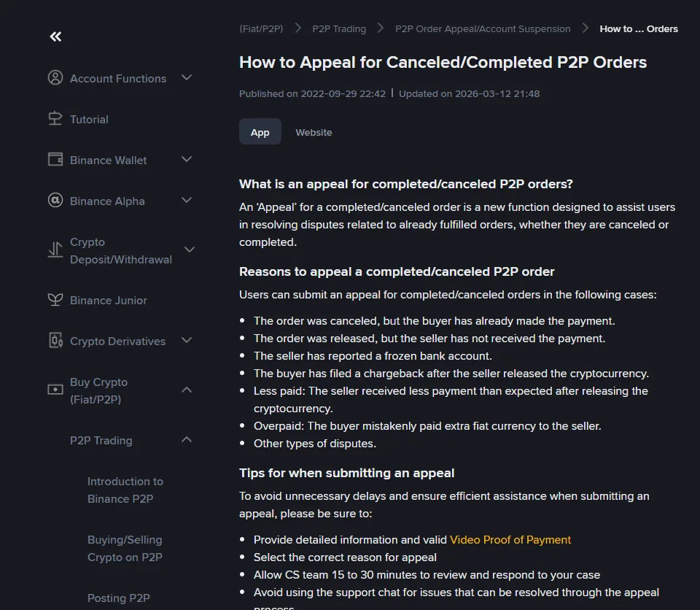Expand Binance Wallet chevron

[x=187, y=160]
